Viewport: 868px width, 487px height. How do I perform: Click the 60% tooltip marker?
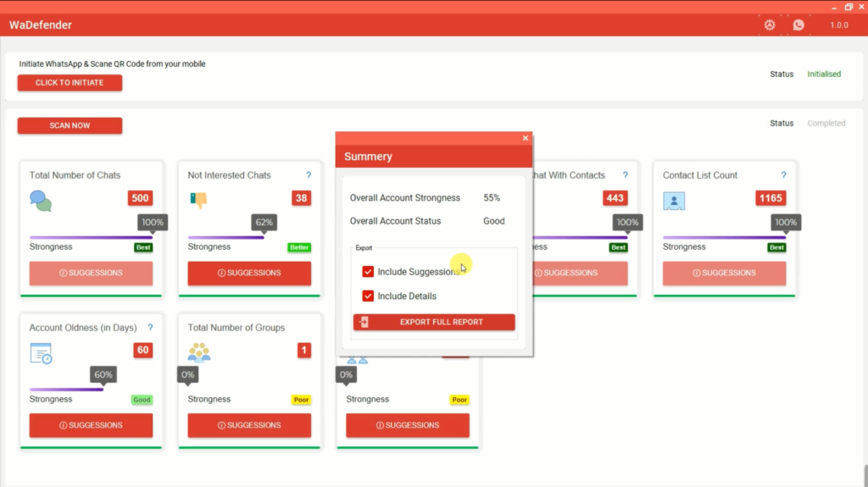(103, 374)
